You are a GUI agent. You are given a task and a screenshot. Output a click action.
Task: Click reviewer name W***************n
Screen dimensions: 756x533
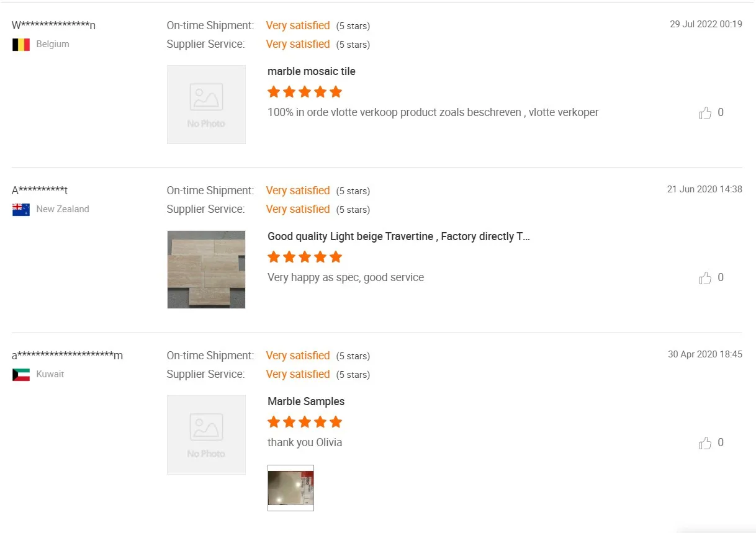click(x=54, y=25)
